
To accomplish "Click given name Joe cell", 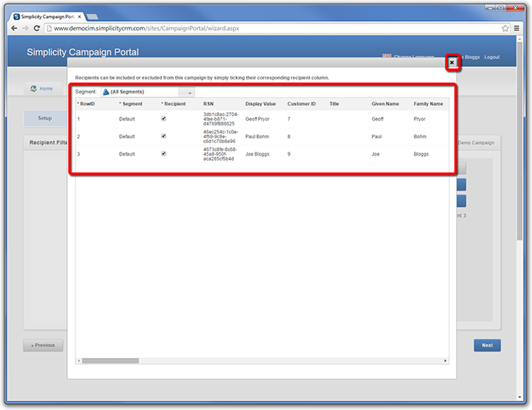I will coord(375,154).
